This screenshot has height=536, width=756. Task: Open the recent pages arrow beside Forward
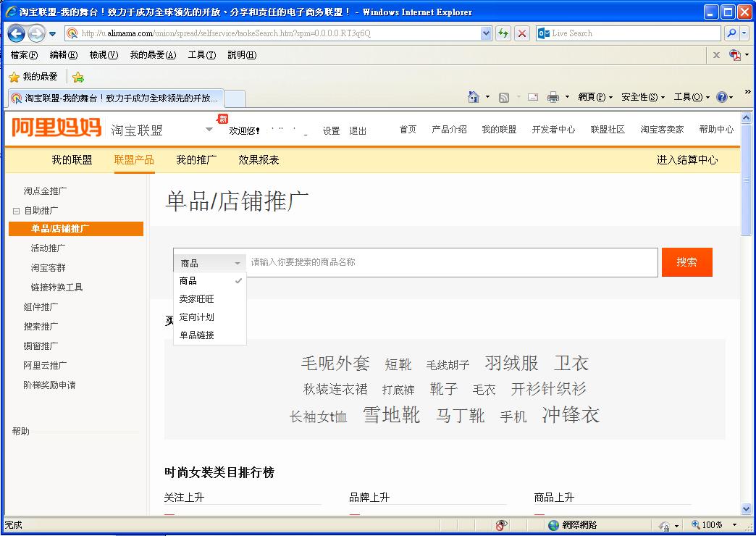[53, 34]
